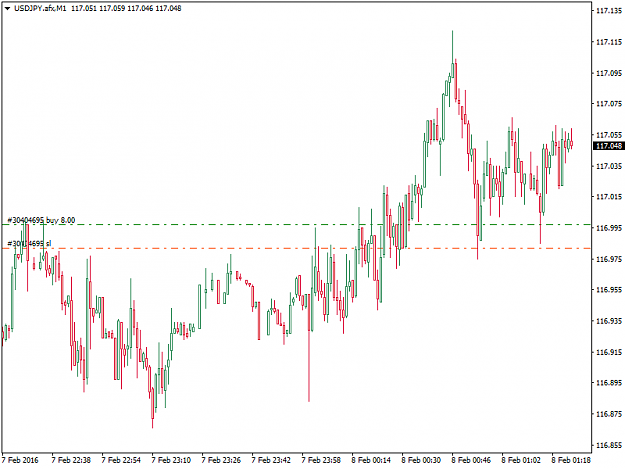Screen dimensions: 625x469
Task: Click the high value 117.059 in header
Action: 112,8
